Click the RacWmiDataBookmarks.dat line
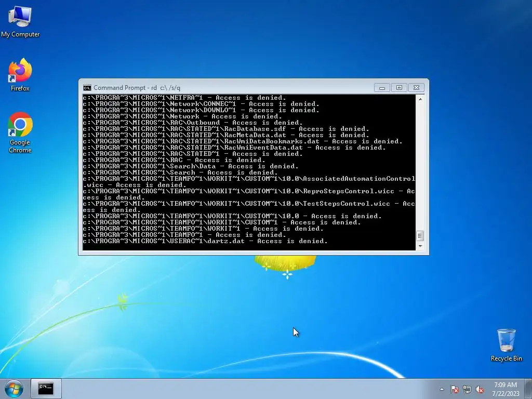532x399 pixels. point(242,141)
